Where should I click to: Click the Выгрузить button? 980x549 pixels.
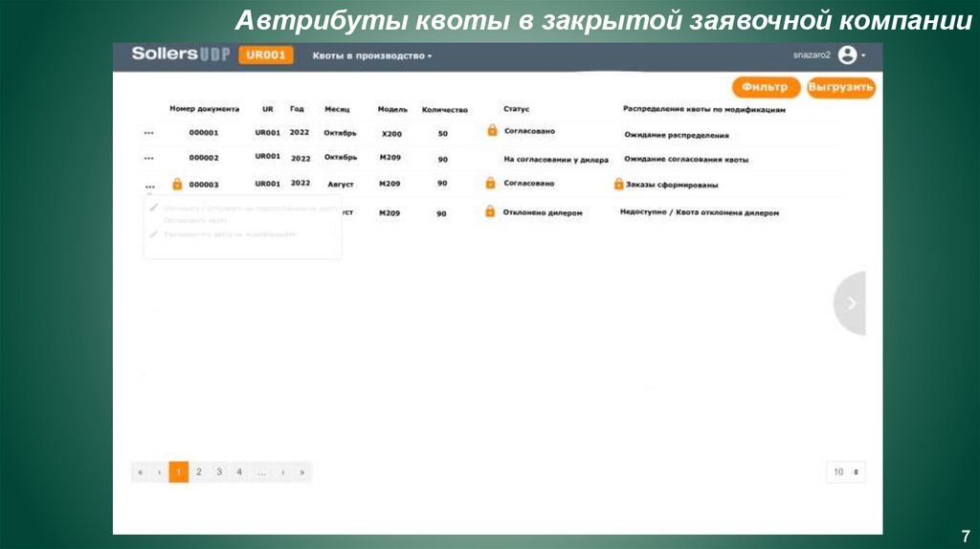coord(840,87)
